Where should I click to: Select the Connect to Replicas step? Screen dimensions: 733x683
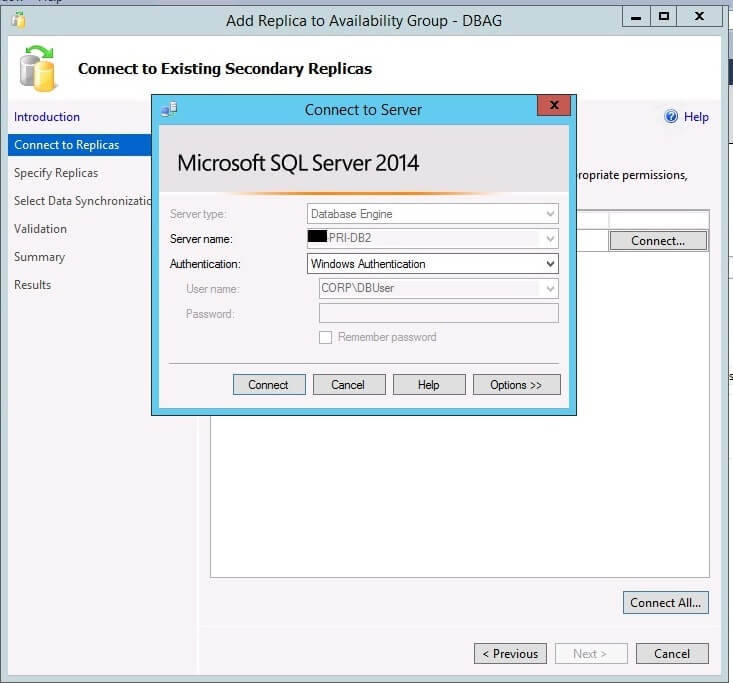click(x=66, y=145)
